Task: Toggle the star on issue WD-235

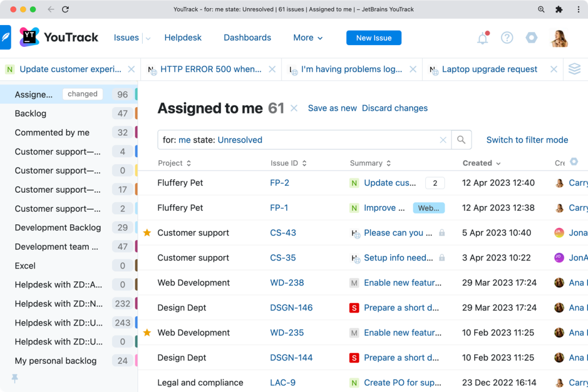Action: pos(147,332)
